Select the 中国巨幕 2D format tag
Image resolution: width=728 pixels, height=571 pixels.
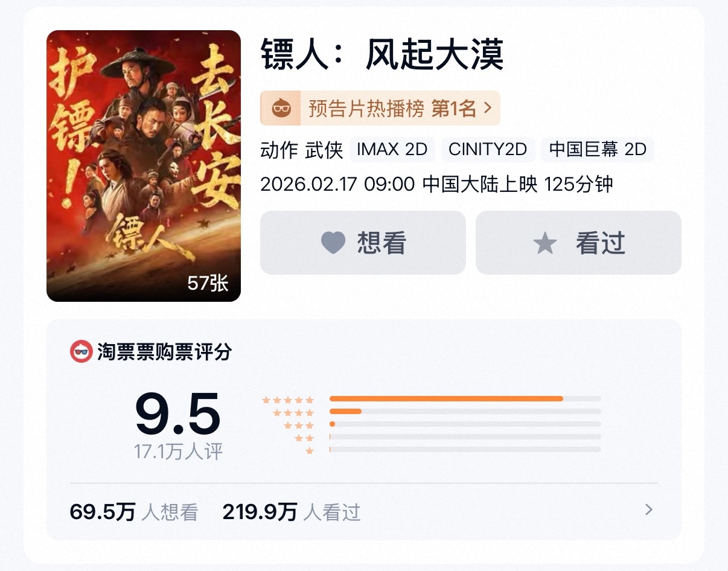598,149
